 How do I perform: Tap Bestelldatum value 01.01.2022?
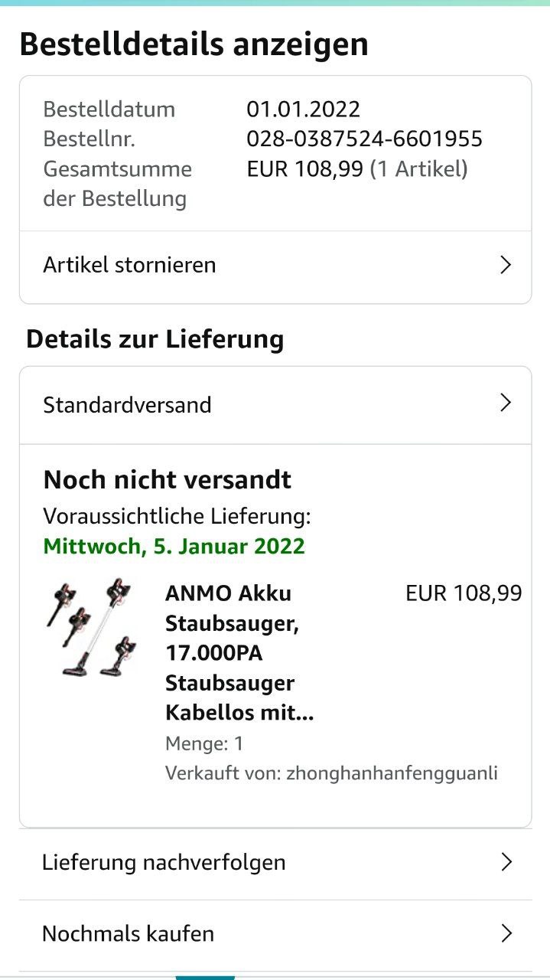tap(303, 109)
